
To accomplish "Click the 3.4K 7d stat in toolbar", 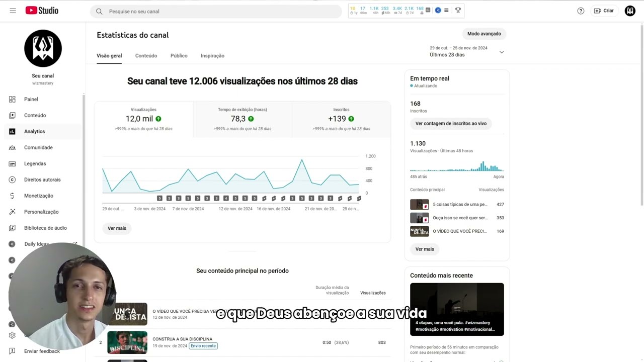I will (397, 10).
